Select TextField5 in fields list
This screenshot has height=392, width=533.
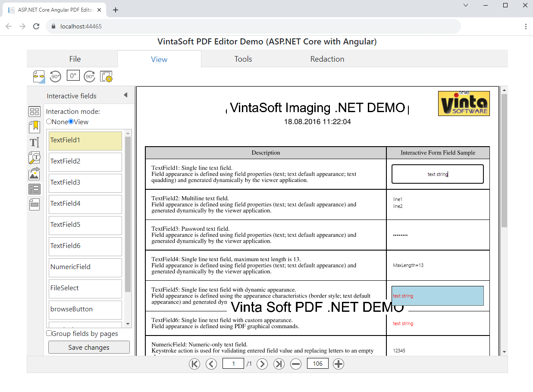[85, 226]
